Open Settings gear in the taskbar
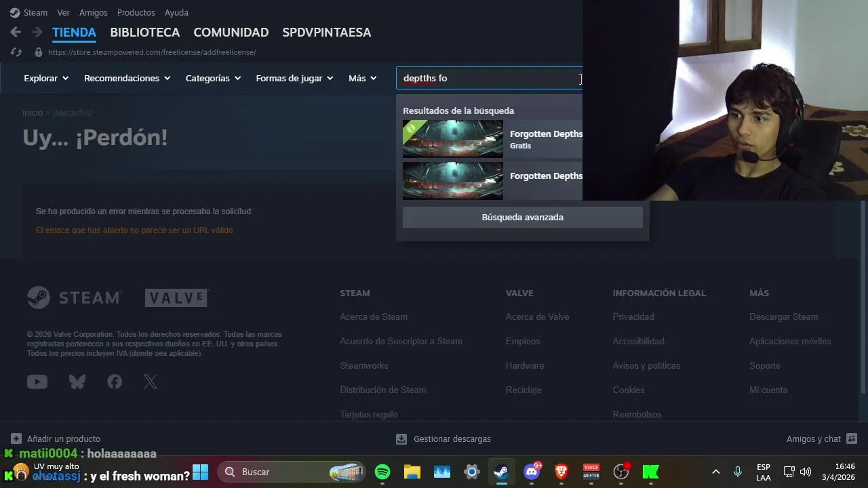The height and width of the screenshot is (488, 868). pos(472,472)
